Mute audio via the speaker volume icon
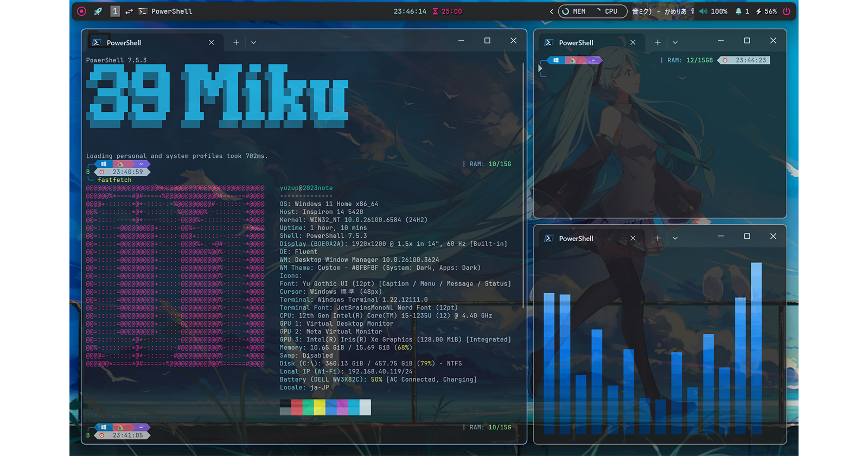This screenshot has height=456, width=868. coord(703,11)
